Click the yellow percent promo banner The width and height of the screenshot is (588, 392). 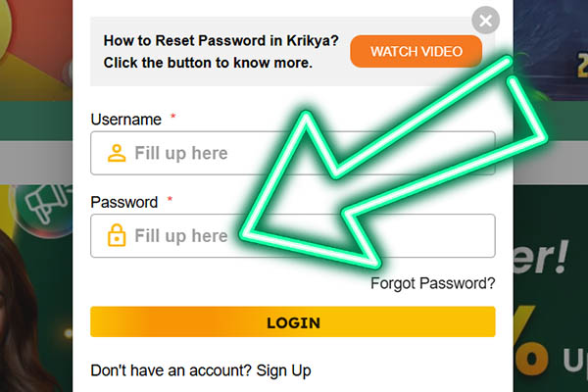(549, 323)
